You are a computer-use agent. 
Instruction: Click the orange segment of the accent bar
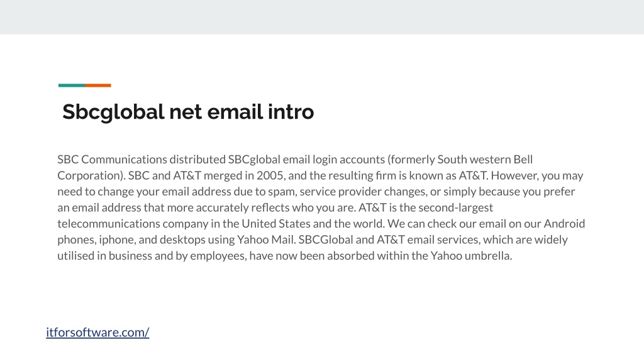(x=97, y=85)
